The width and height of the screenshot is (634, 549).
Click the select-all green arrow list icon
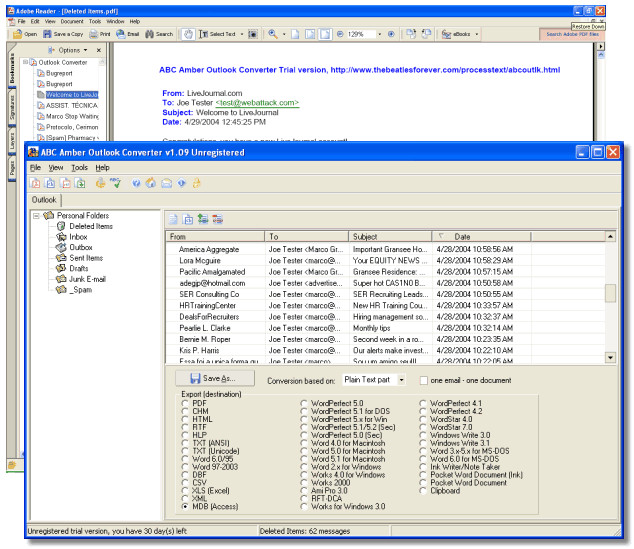(203, 219)
